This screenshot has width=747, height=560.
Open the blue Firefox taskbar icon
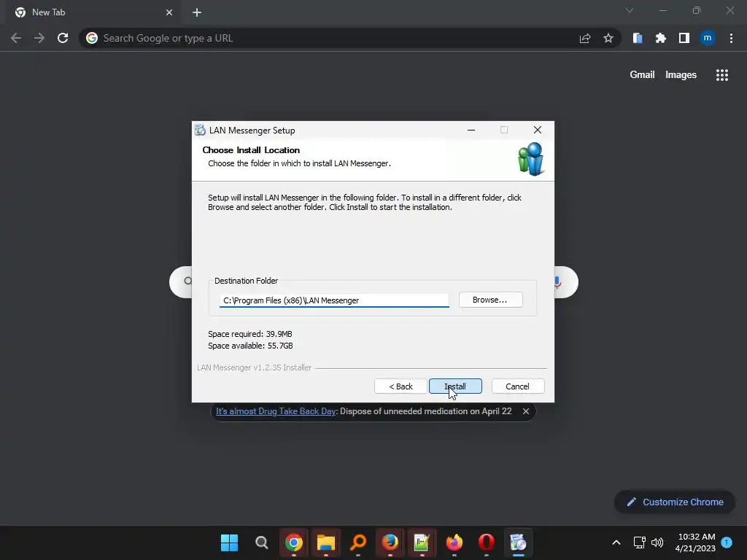[x=390, y=542]
